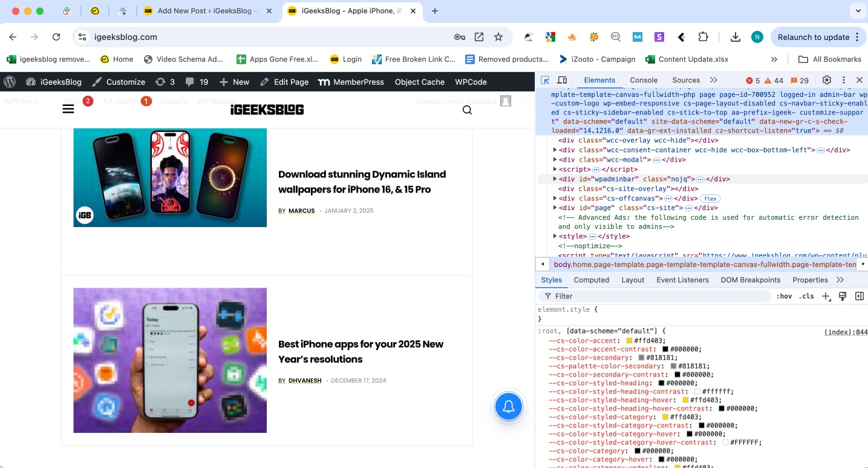This screenshot has height=468, width=868.
Task: Open author MARCUS profile link
Action: pyautogui.click(x=301, y=211)
